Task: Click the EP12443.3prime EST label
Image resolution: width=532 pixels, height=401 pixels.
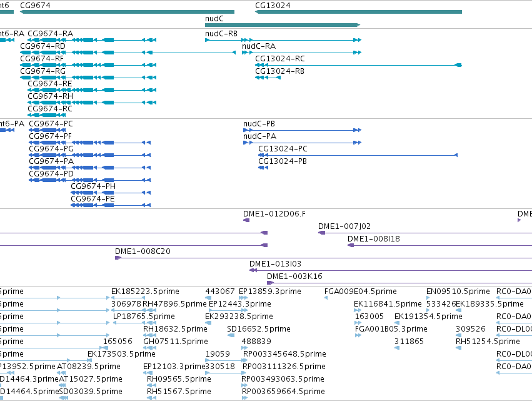Action: (240, 304)
